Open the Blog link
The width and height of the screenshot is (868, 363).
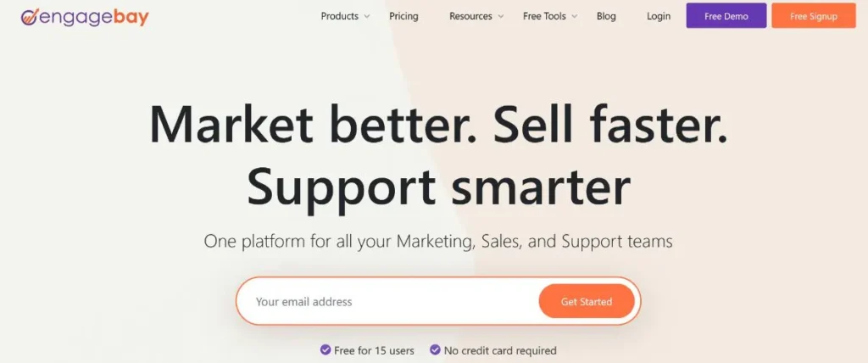[x=606, y=16]
